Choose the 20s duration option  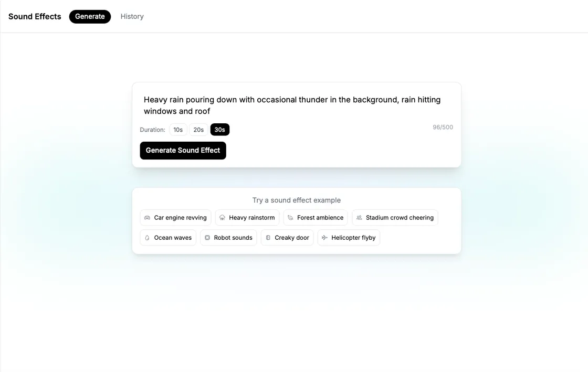pyautogui.click(x=198, y=130)
